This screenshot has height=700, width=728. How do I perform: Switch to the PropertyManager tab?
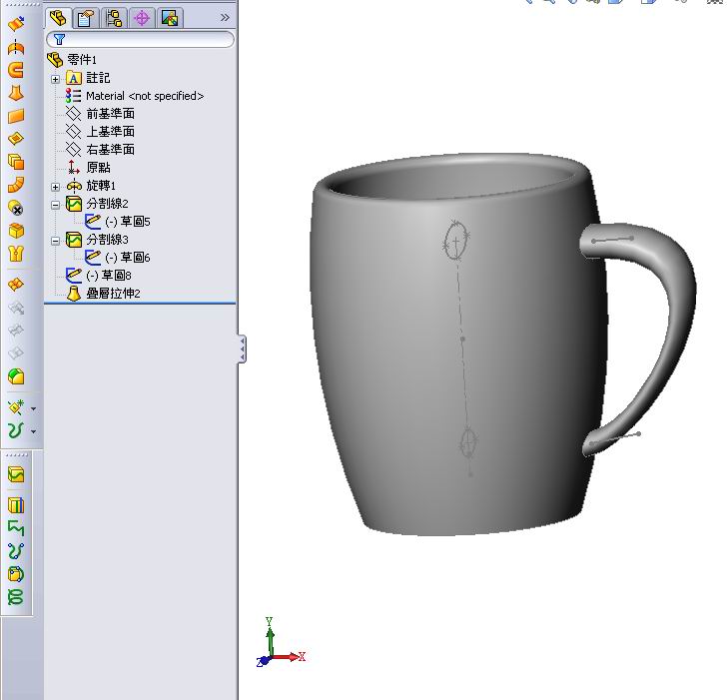pos(86,19)
